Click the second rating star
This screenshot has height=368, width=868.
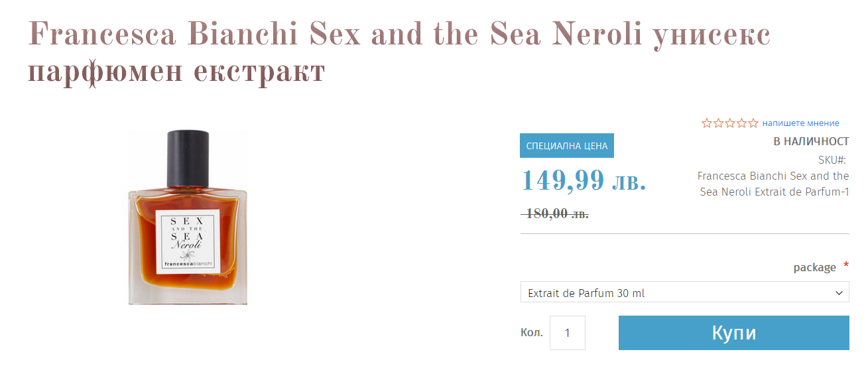pos(718,123)
